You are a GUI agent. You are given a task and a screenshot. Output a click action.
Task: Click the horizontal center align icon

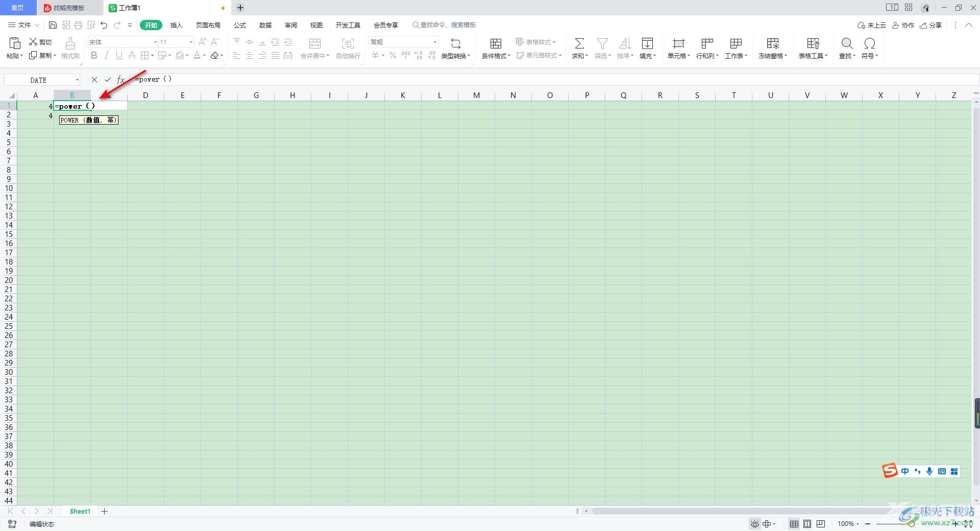click(250, 55)
